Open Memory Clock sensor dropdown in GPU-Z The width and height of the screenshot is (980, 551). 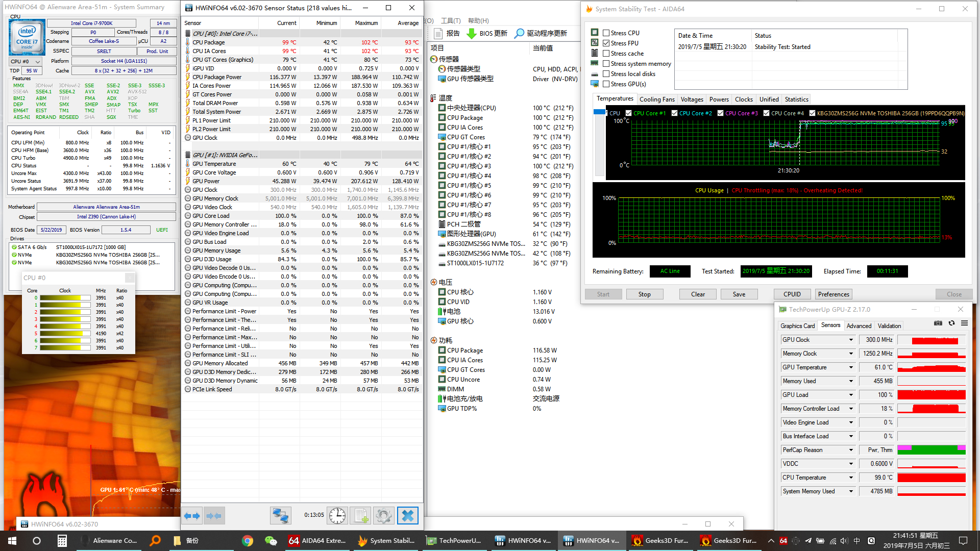(x=851, y=354)
